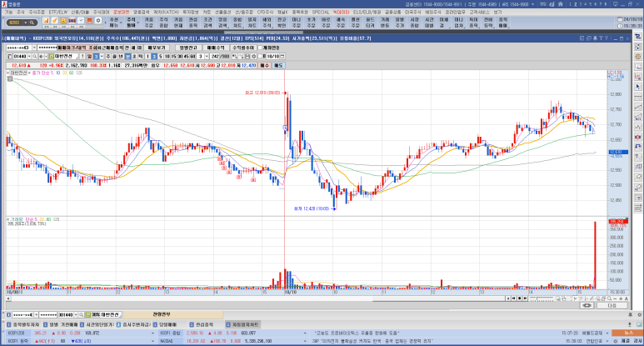Switch to virtual screen number 2
The image size is (644, 346).
[x=576, y=4]
